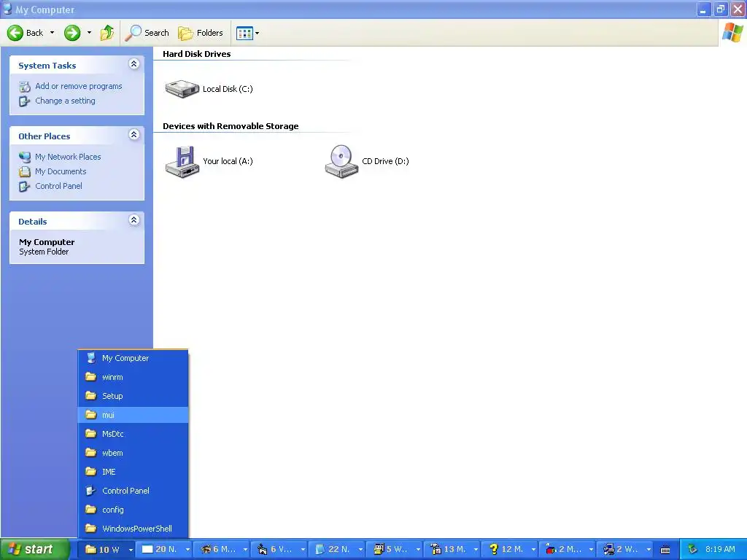Viewport: 747px width, 560px height.
Task: Click the Local Disk (C:) label
Action: (x=228, y=89)
